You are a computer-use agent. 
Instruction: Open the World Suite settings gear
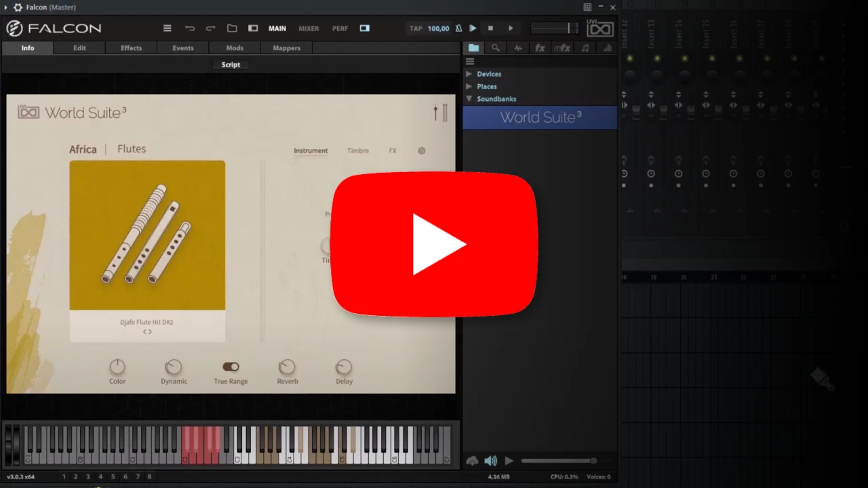tap(422, 150)
